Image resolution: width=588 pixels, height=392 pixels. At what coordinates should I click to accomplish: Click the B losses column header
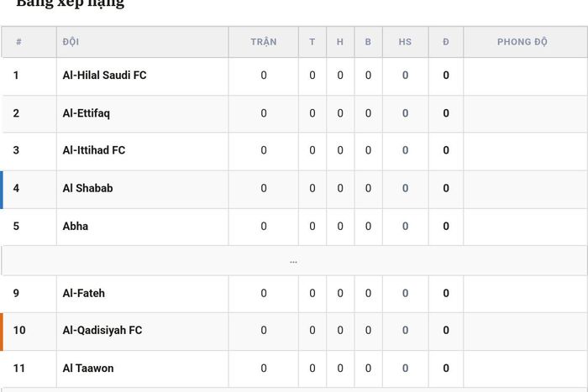(x=368, y=42)
